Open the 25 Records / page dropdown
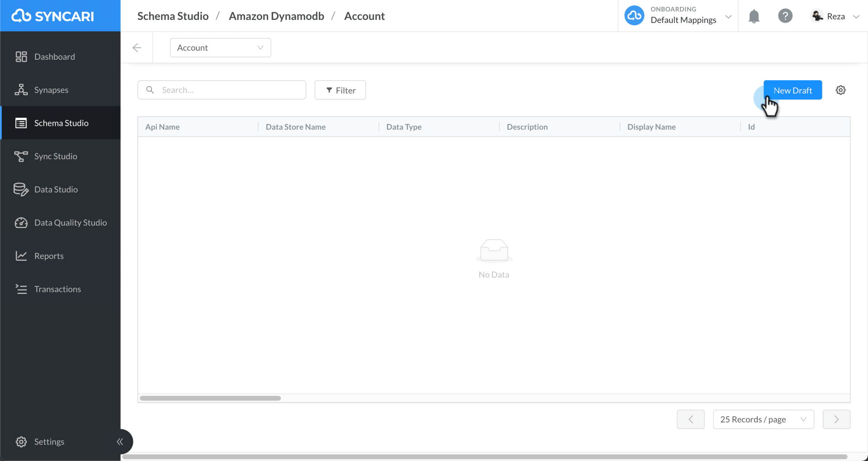 point(764,419)
